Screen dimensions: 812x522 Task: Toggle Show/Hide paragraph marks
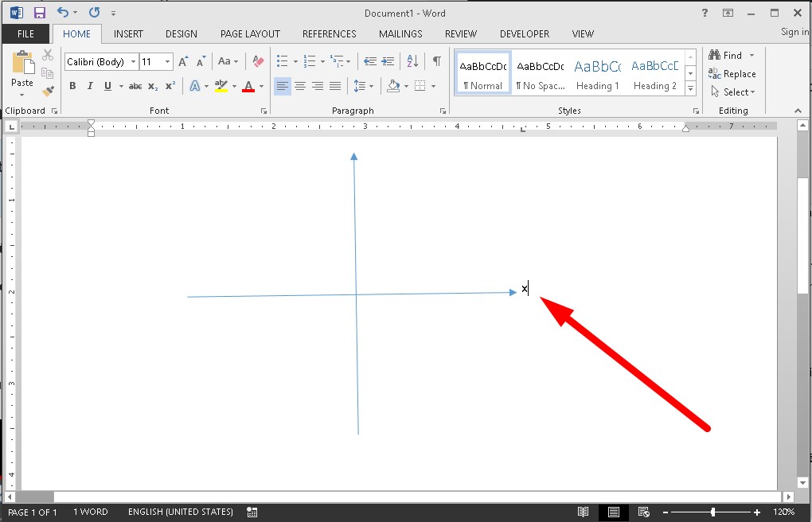point(436,61)
